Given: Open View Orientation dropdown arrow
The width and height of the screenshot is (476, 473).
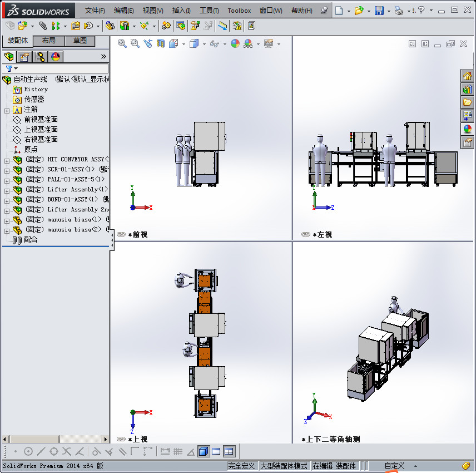Looking at the screenshot, I should [184, 44].
